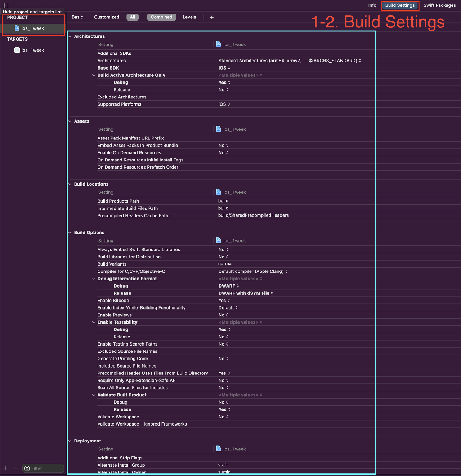Image resolution: width=461 pixels, height=476 pixels.
Task: Change Require Only App-Extension-Safe API value
Action: (223, 381)
